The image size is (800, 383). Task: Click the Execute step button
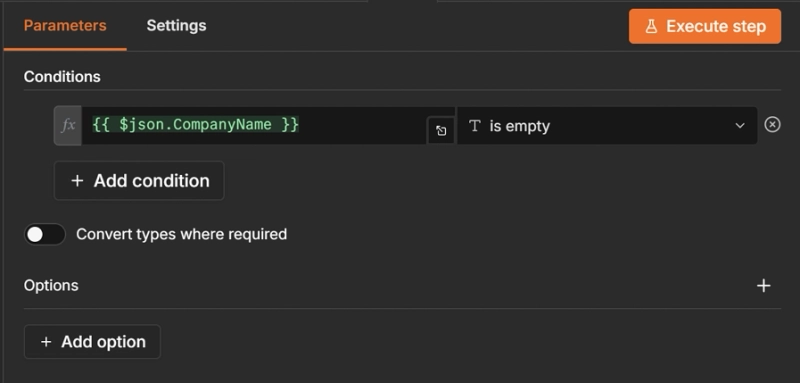pos(705,26)
